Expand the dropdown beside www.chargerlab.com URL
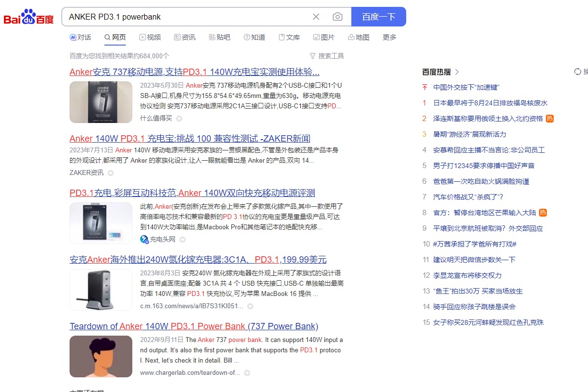Image resolution: width=588 pixels, height=392 pixels. (247, 373)
